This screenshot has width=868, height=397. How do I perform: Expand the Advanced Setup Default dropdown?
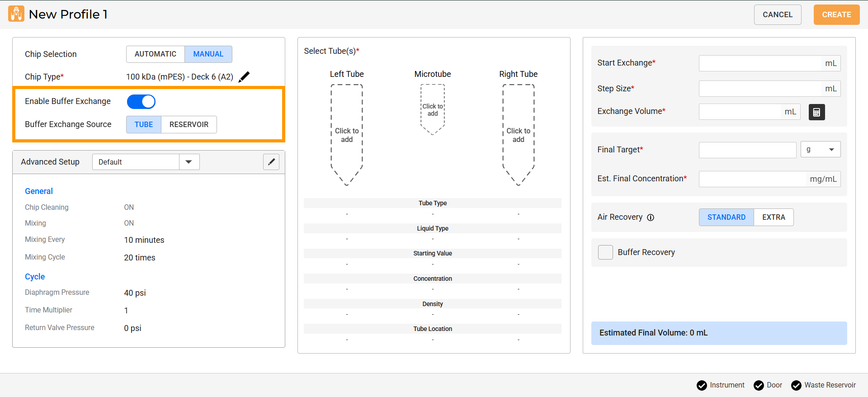click(x=189, y=162)
